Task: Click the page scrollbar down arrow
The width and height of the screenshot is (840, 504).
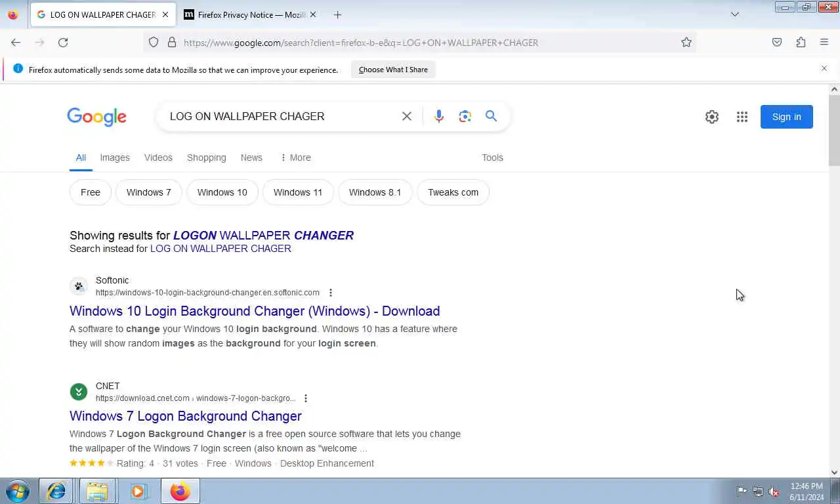Action: pyautogui.click(x=834, y=472)
